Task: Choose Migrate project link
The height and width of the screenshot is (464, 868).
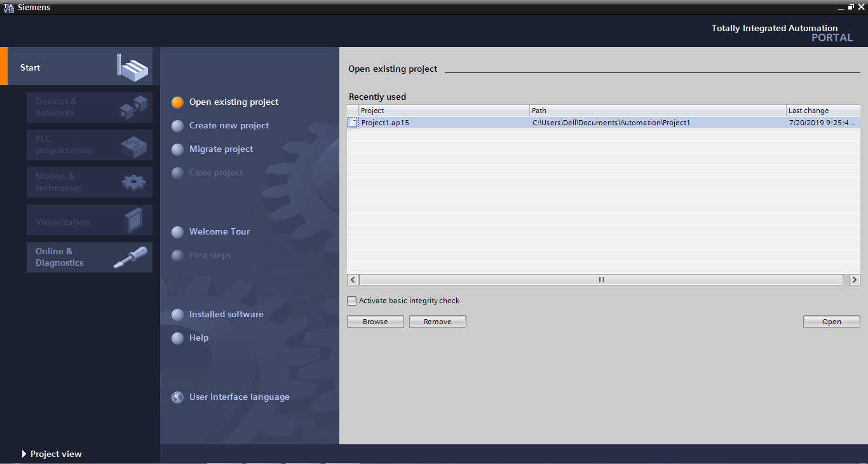Action: pos(221,149)
